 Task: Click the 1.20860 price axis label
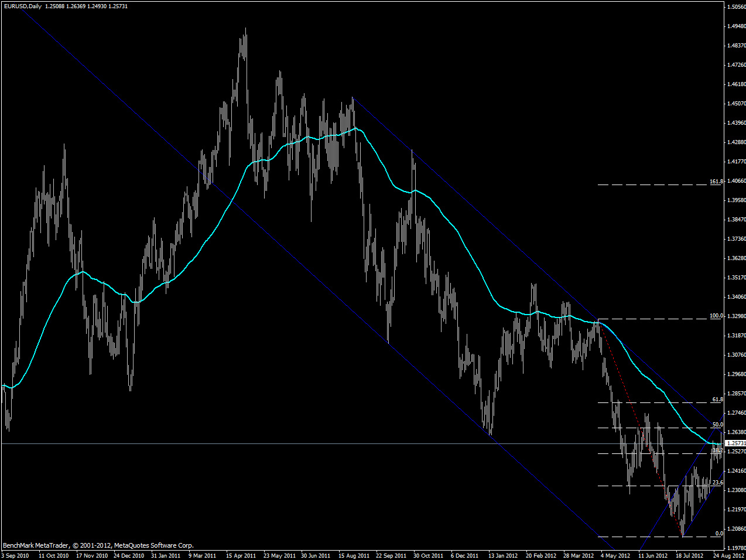tap(736, 529)
